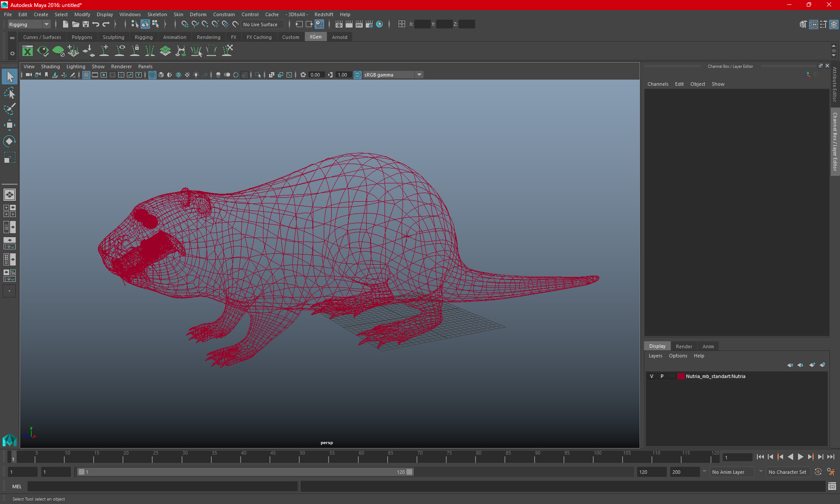The height and width of the screenshot is (504, 840).
Task: Click the range slider bar handle at 120
Action: (x=409, y=472)
